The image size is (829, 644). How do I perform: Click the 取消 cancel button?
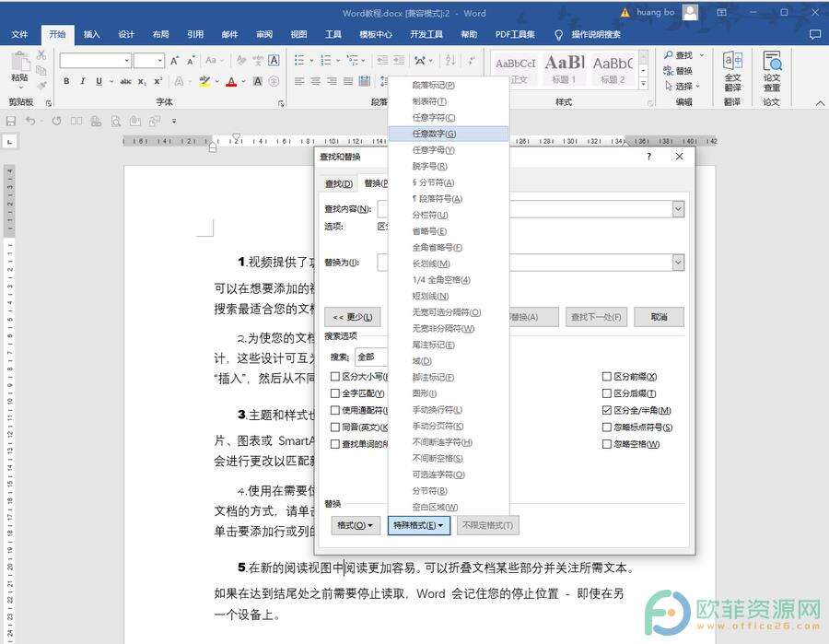(x=659, y=317)
